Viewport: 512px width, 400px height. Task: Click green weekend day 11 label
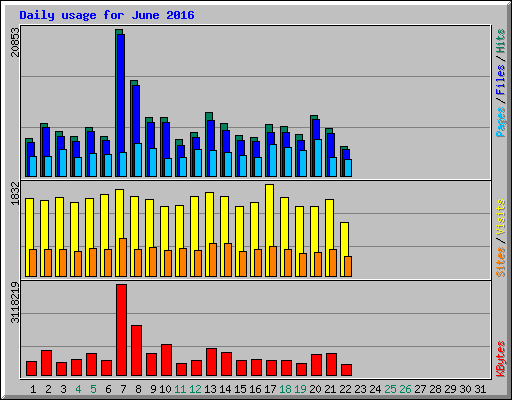point(180,389)
